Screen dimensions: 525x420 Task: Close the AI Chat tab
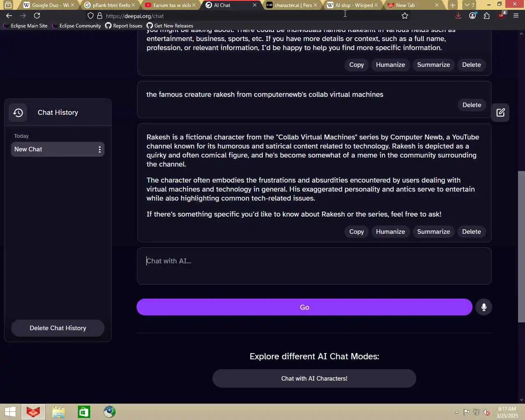click(255, 5)
